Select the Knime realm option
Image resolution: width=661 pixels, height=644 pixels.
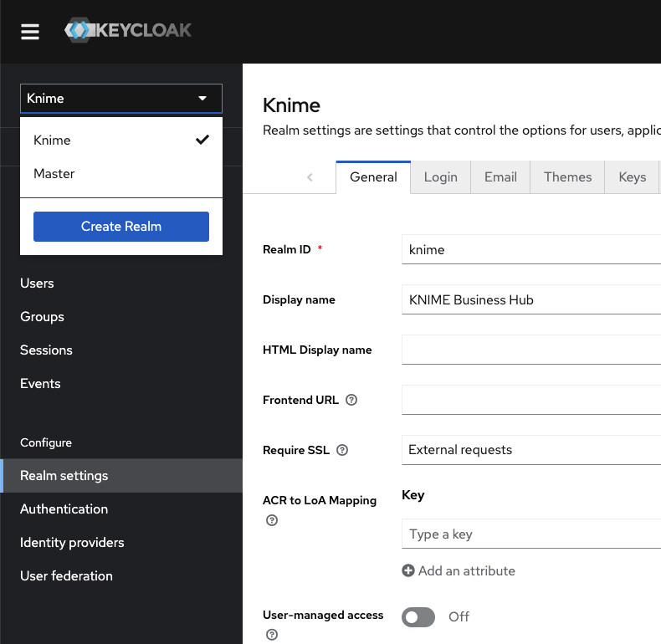pyautogui.click(x=52, y=141)
